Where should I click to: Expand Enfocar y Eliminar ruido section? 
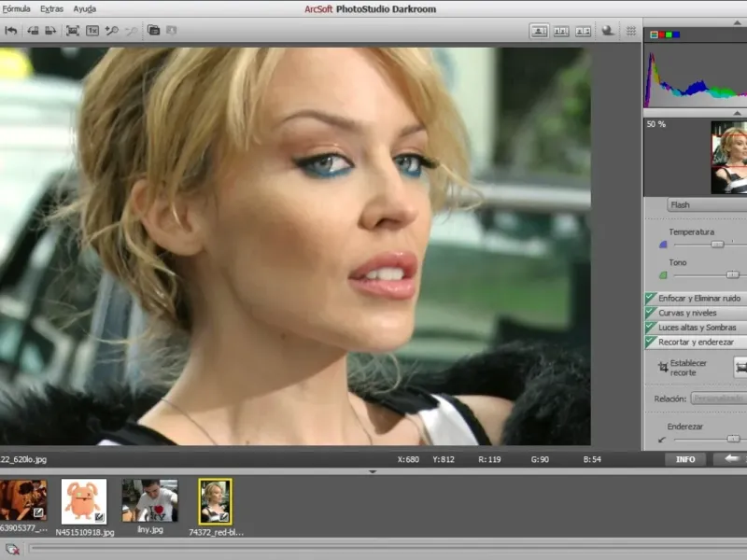click(699, 299)
